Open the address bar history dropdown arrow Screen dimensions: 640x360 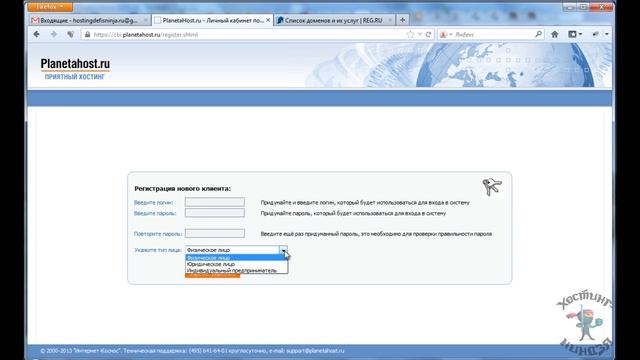420,35
